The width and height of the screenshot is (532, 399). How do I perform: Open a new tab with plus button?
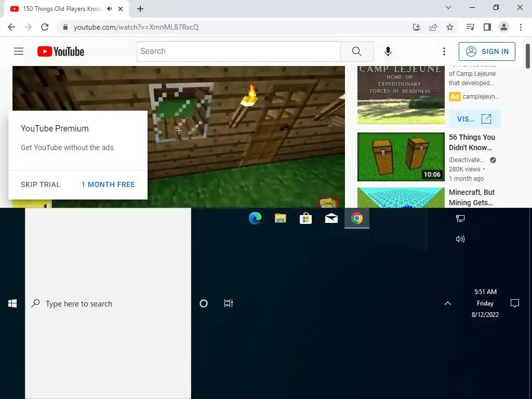140,9
